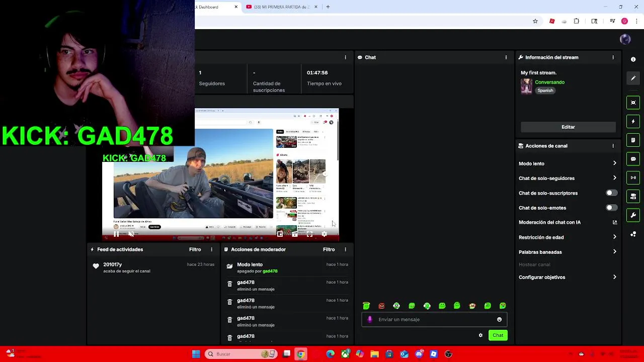Open Chrome three-dot menu
The width and height of the screenshot is (644, 362).
point(637,21)
